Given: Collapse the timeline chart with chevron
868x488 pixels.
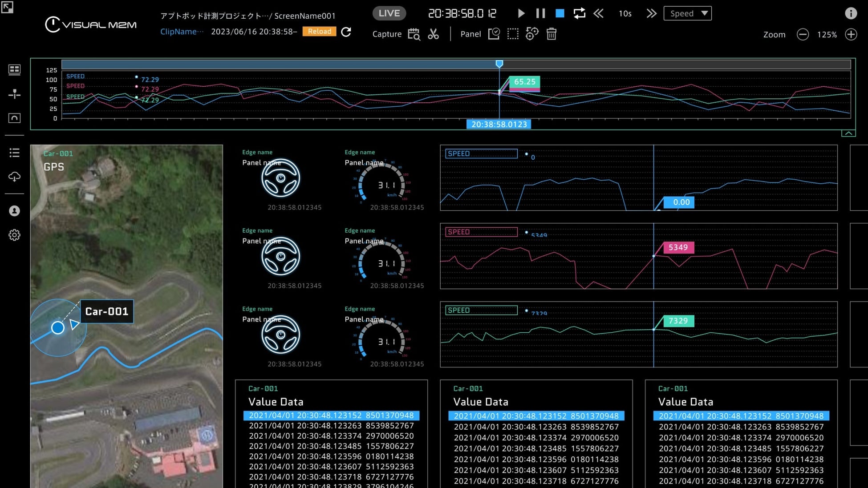Looking at the screenshot, I should click(x=848, y=133).
